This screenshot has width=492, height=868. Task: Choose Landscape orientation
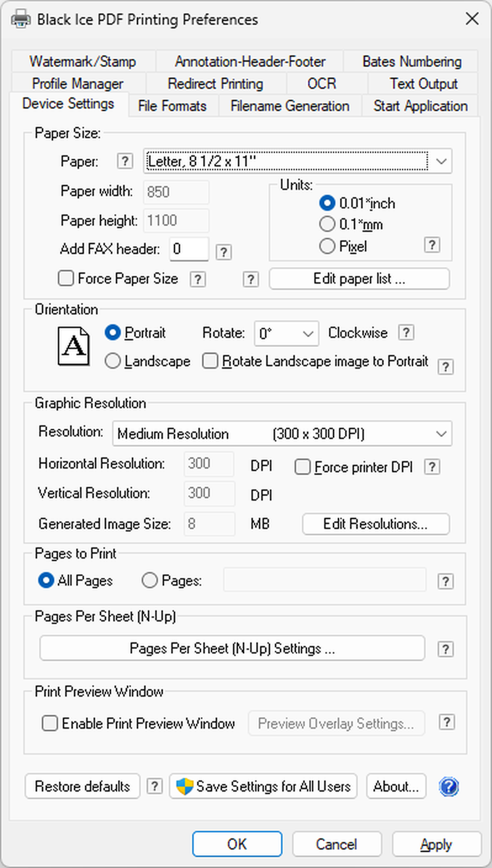112,361
